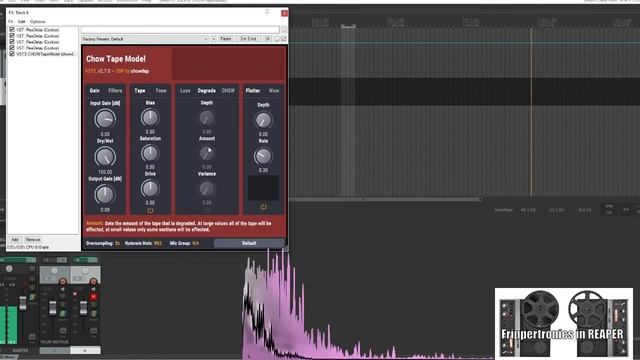Open the Default preset selector in Chow plugin
Image resolution: width=640 pixels, height=360 pixels.
(x=249, y=243)
